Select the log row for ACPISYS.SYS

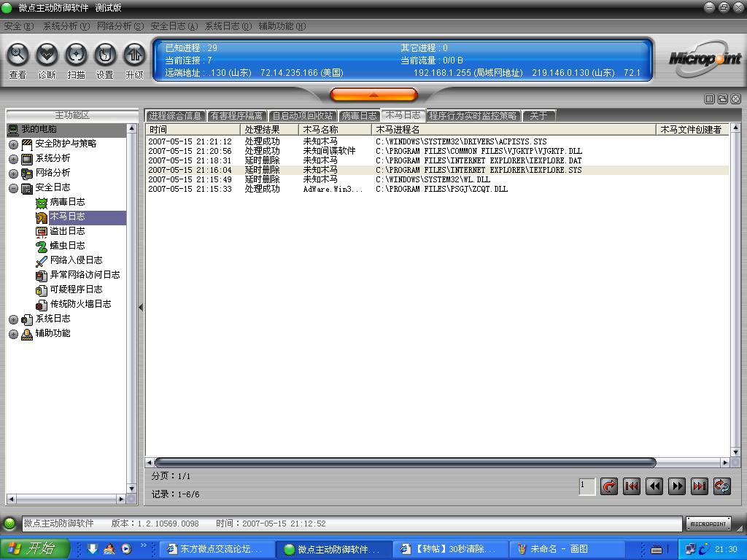(437, 141)
